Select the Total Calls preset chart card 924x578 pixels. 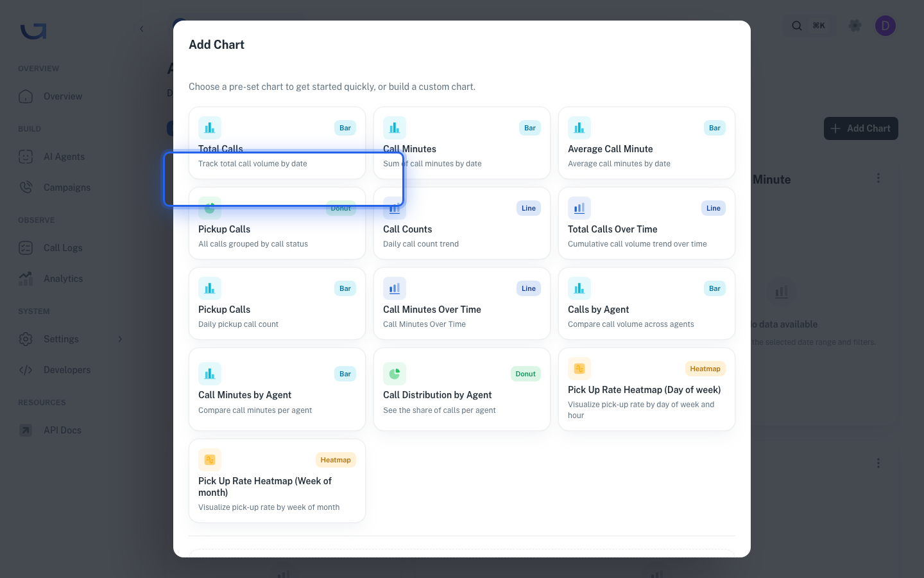point(277,143)
